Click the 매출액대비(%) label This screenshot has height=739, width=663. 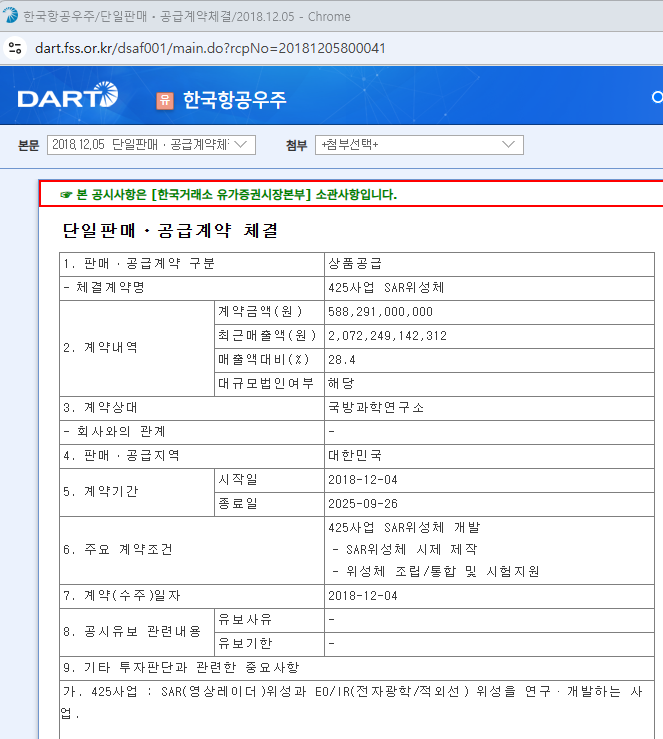[x=263, y=360]
